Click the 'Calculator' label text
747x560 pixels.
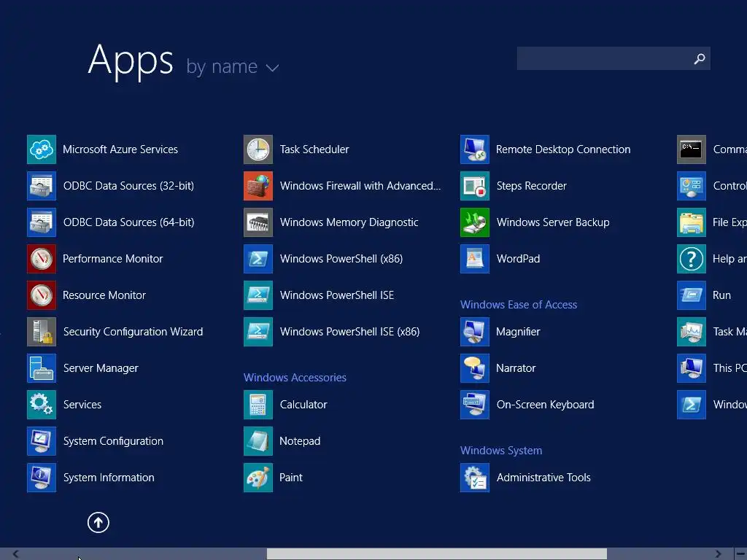click(303, 405)
